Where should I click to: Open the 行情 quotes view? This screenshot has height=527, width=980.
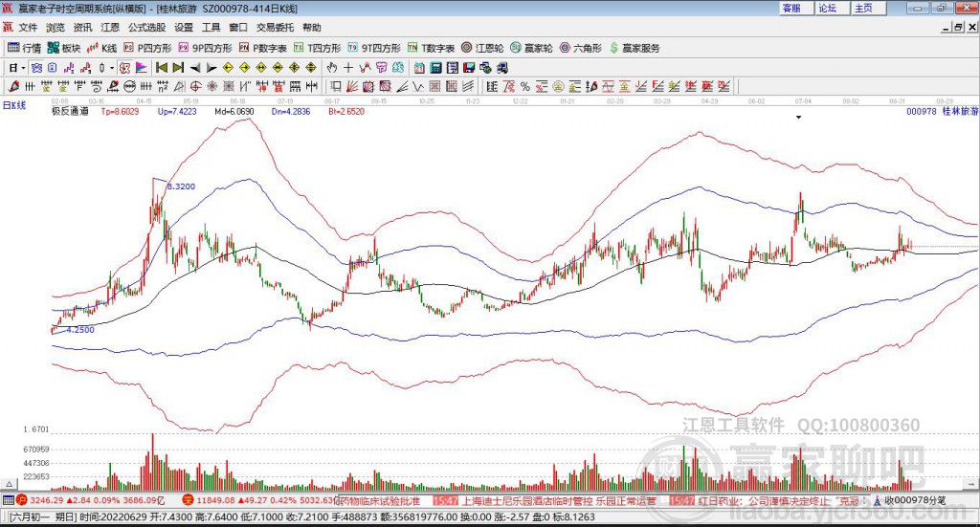click(24, 48)
